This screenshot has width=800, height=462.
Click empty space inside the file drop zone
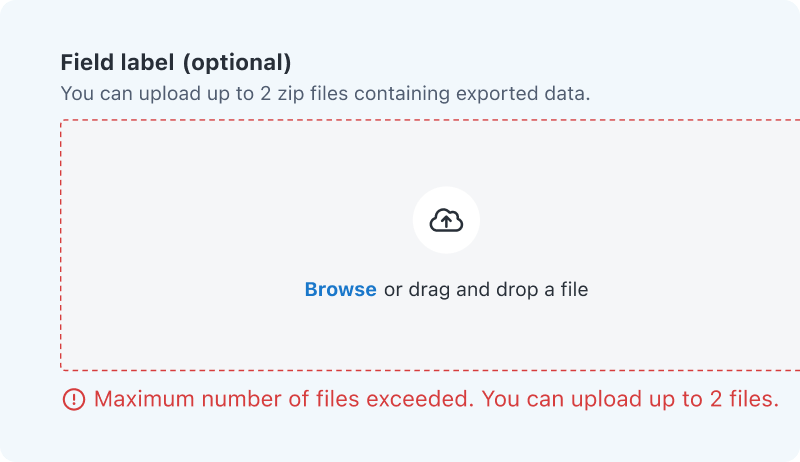pyautogui.click(x=200, y=240)
